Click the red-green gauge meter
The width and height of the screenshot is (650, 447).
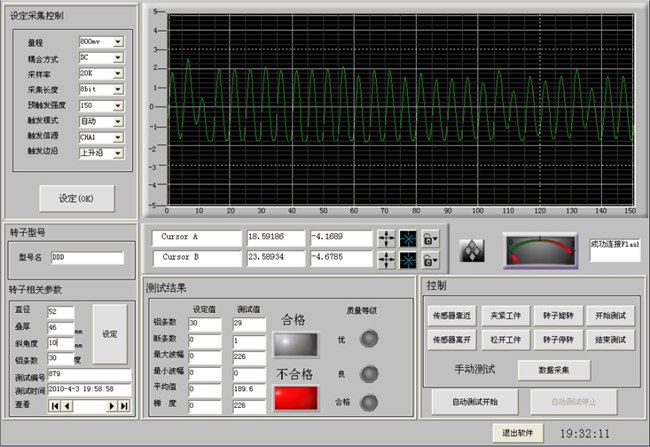coord(540,250)
